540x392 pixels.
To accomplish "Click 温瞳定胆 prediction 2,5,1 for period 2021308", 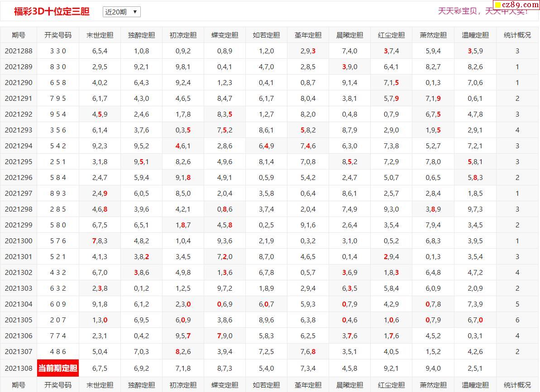I will [x=475, y=368].
